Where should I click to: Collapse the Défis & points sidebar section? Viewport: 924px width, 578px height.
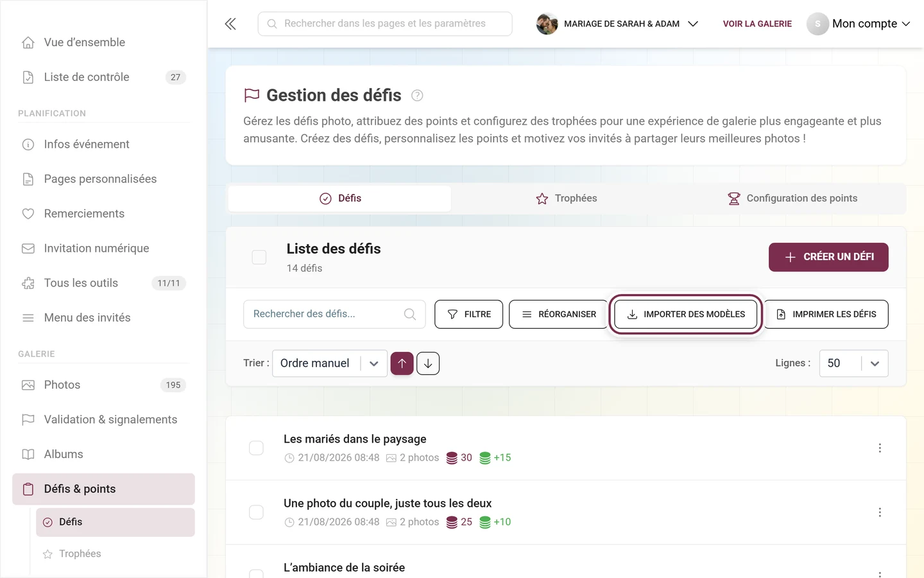(103, 489)
